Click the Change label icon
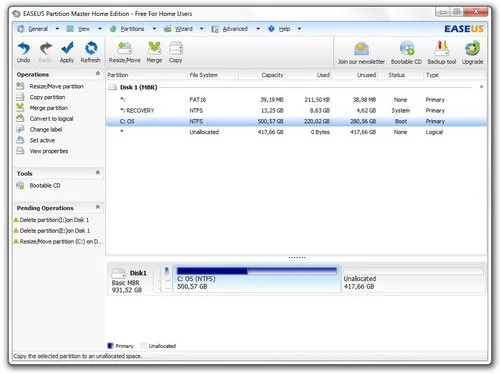The image size is (500, 374). [x=20, y=129]
